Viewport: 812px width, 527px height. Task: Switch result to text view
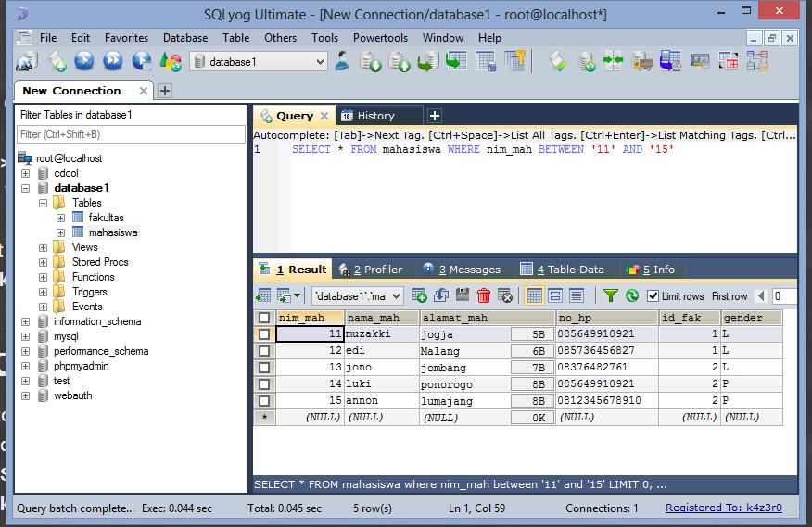(577, 295)
